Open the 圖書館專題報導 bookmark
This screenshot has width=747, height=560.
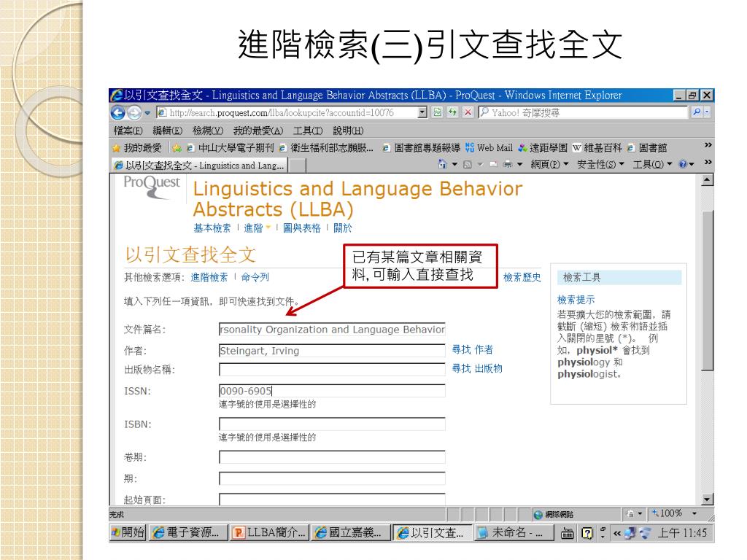[422, 148]
